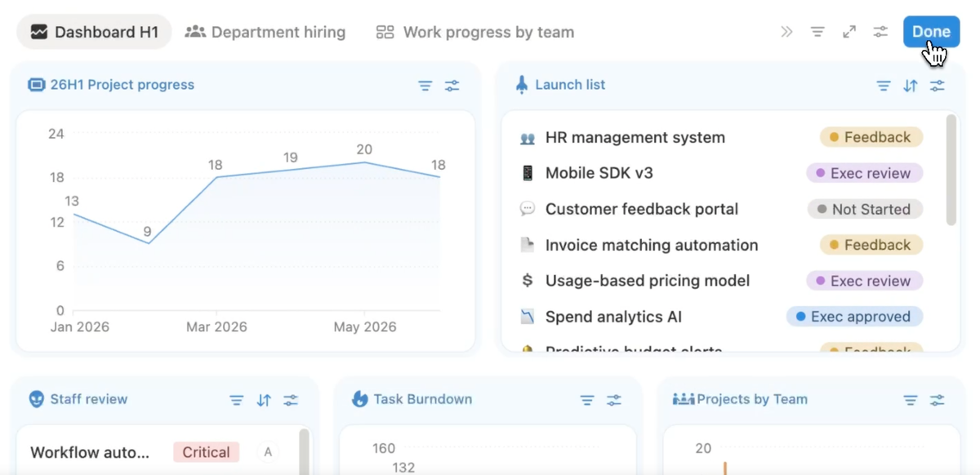The height and width of the screenshot is (475, 980).
Task: Open dashboard settings sliders icon beside Done
Action: pos(880,32)
